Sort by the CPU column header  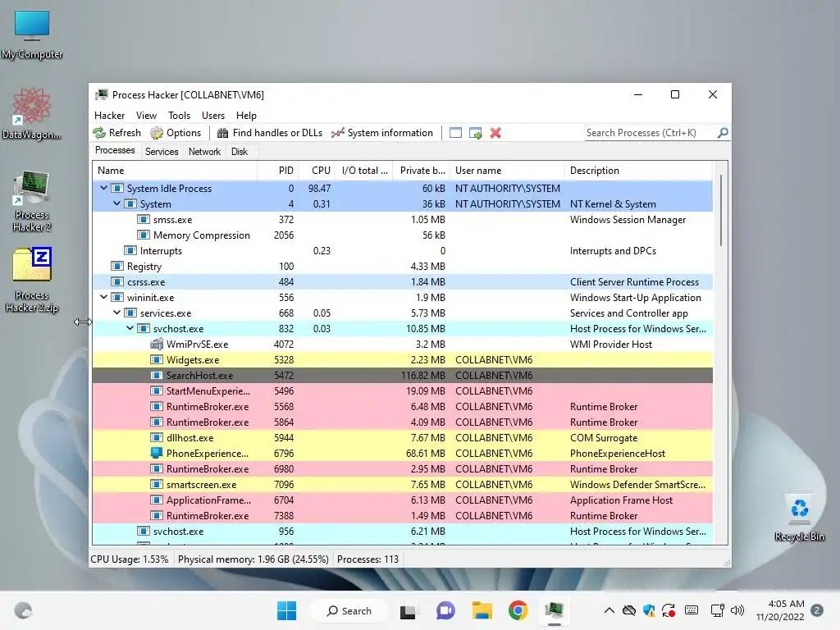(x=317, y=171)
